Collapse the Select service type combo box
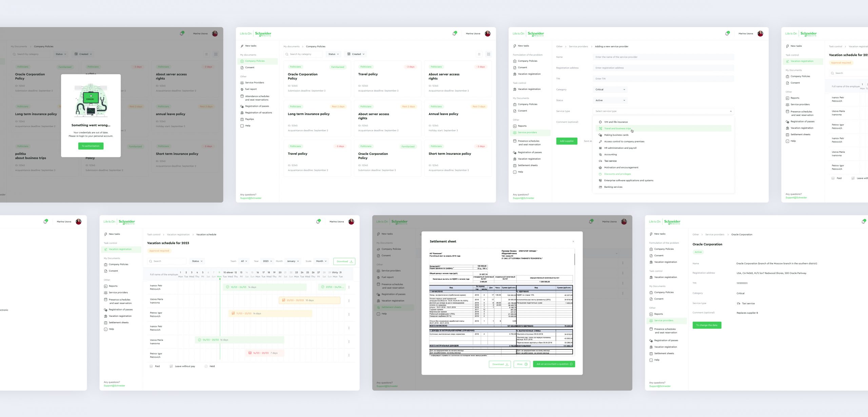The image size is (868, 417). point(731,111)
